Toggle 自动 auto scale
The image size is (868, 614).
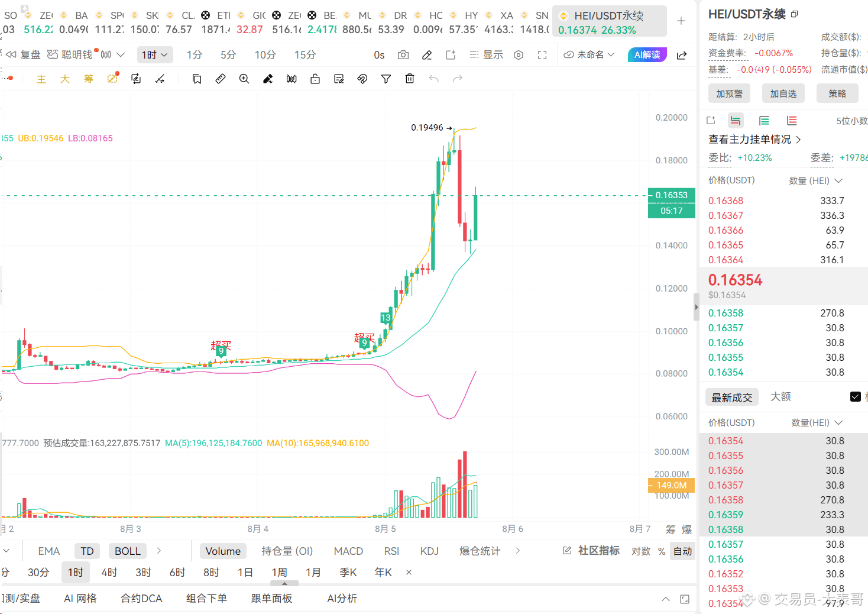tap(683, 551)
